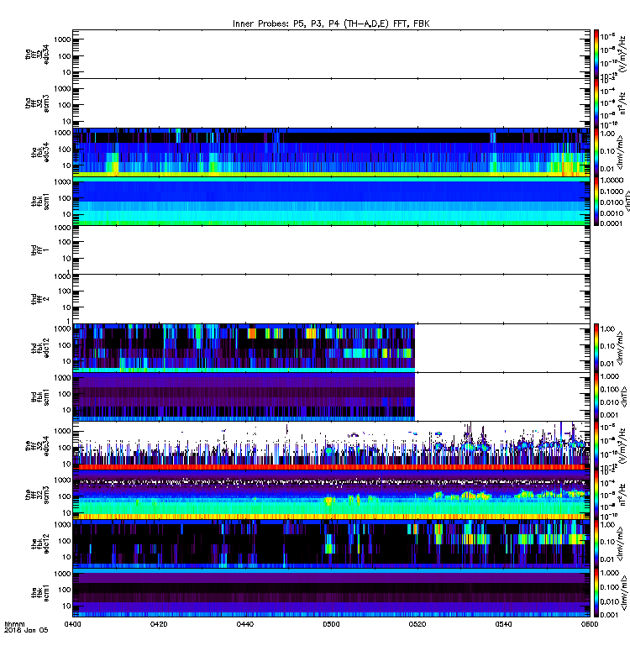Select the 'the fff 32 scm3' panel label
The image size is (630, 672).
pyautogui.click(x=37, y=495)
